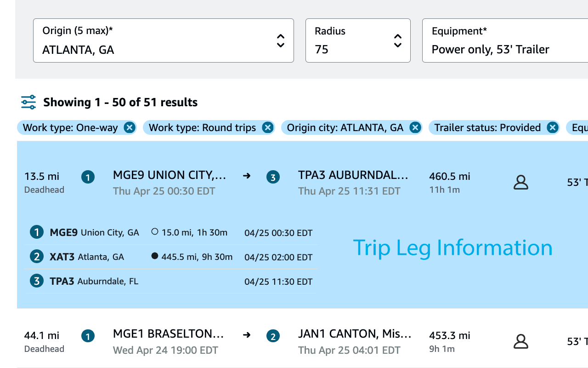Remove the Trailer status: Provided filter
This screenshot has height=368, width=588.
552,127
